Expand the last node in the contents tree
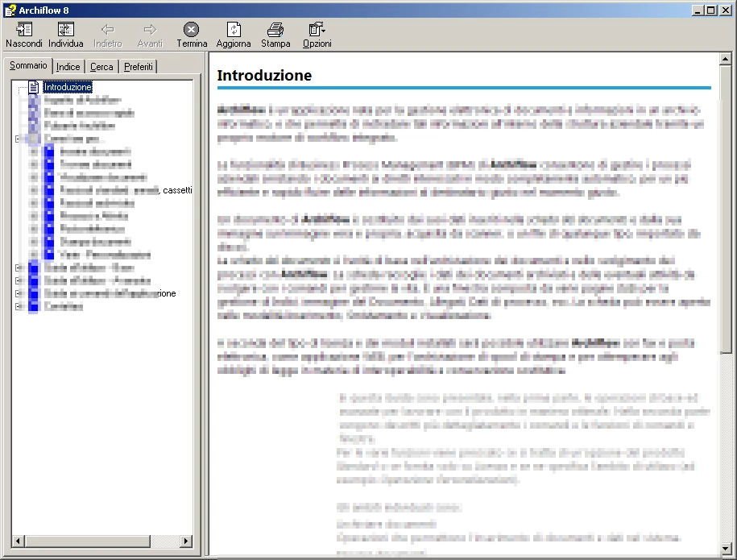Screen dimensions: 737x560 18,306
